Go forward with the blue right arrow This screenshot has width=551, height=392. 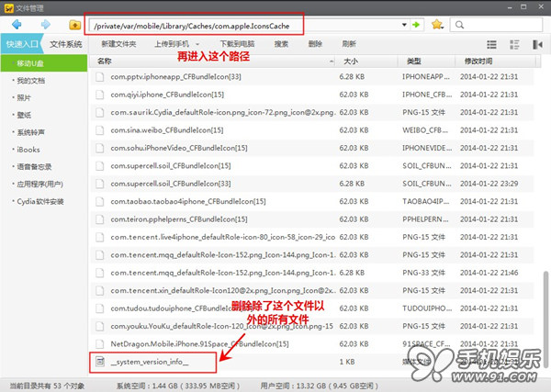(x=46, y=25)
